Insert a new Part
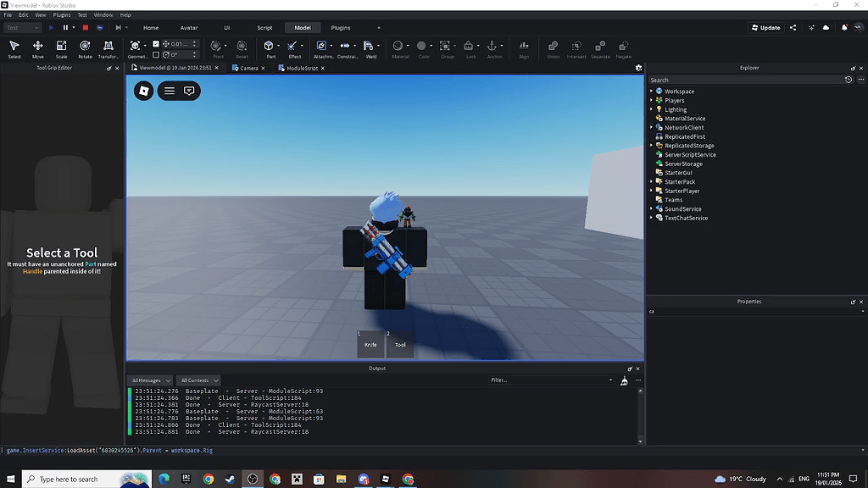Viewport: 868px width, 488px height. point(269,49)
